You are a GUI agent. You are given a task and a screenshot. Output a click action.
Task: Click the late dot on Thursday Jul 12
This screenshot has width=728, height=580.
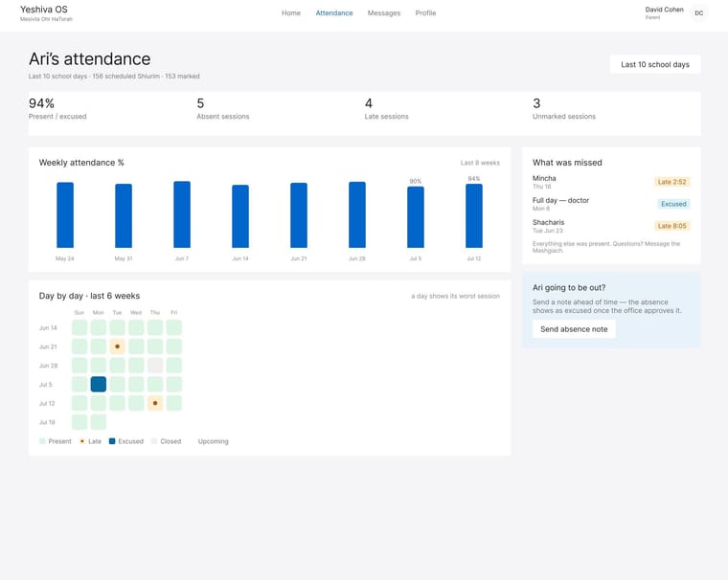pyautogui.click(x=155, y=403)
